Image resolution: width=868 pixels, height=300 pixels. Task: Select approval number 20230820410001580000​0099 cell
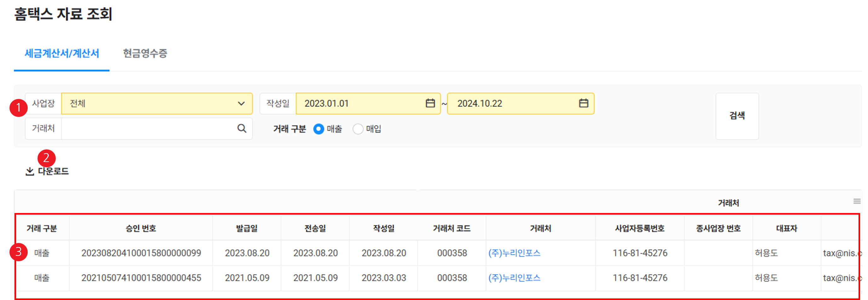[141, 253]
